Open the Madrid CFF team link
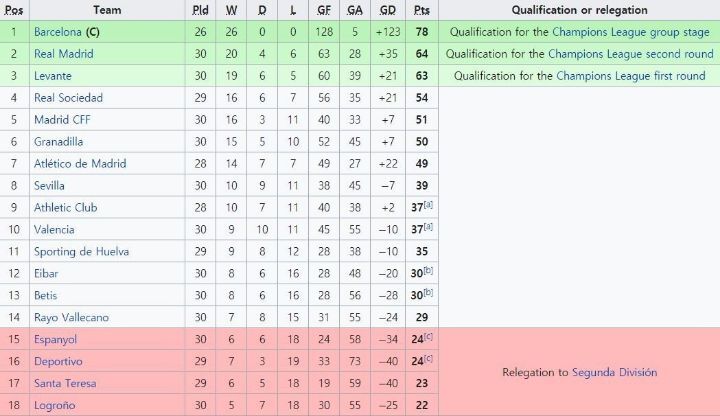 [62, 120]
